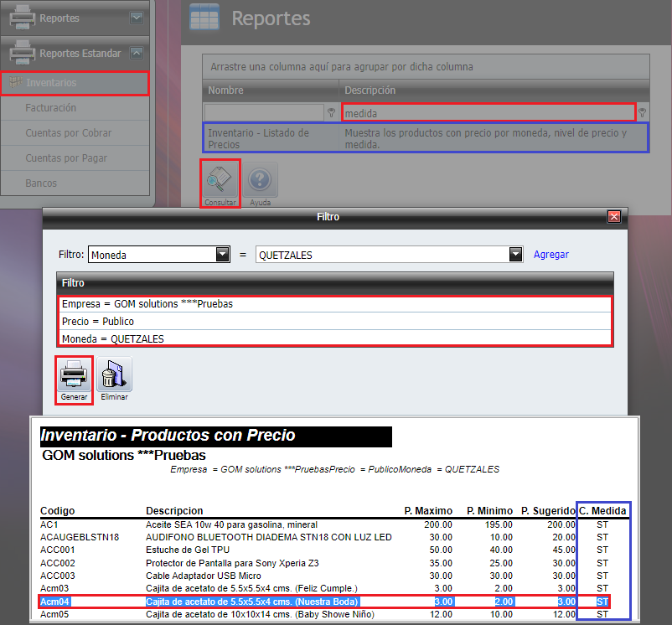Expand the Reportes sidebar section
Image resolution: width=672 pixels, height=625 pixels.
137,18
